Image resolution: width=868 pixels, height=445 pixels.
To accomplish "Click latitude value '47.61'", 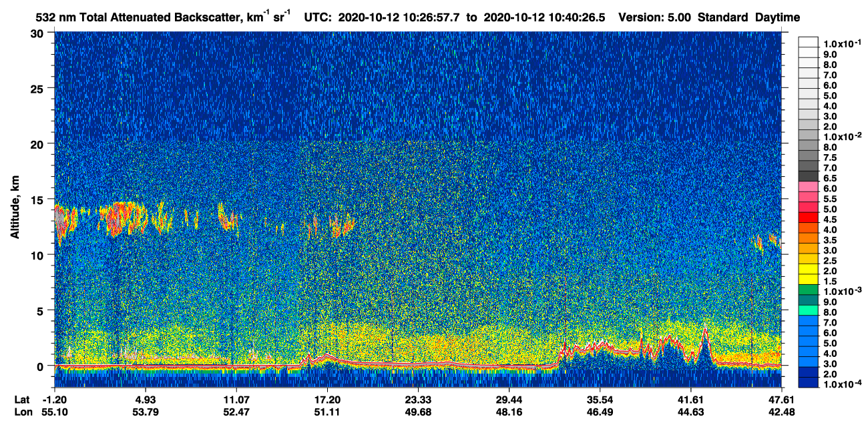I will coord(781,399).
